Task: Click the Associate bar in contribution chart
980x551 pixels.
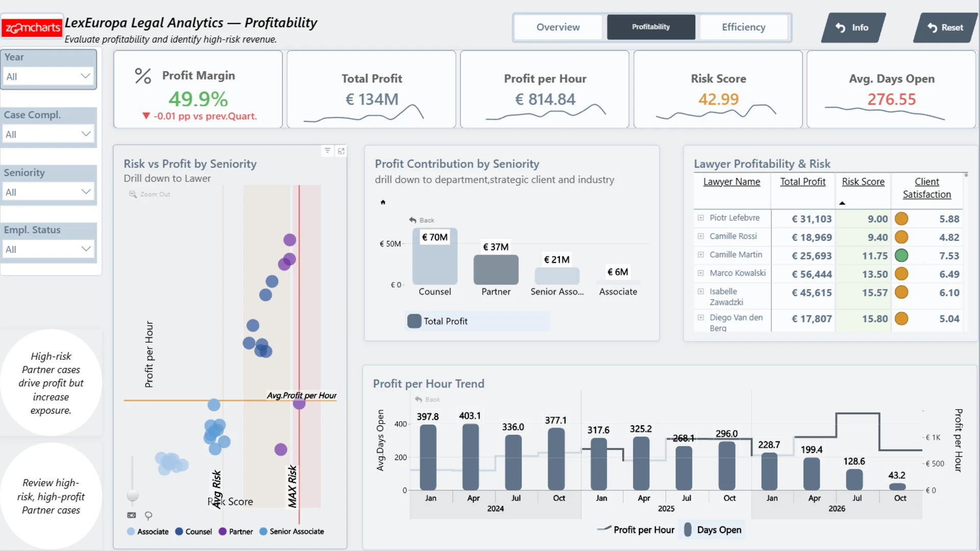Action: click(618, 282)
